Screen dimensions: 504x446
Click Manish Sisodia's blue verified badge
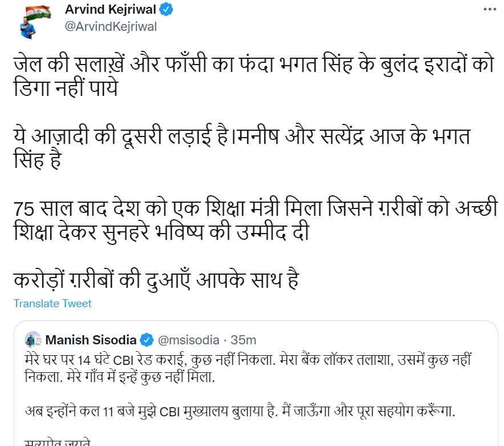(x=147, y=340)
